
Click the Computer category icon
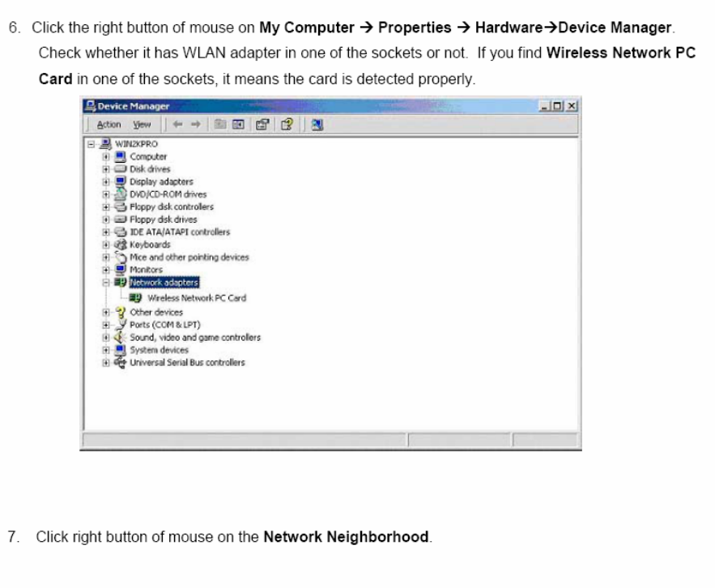click(x=121, y=157)
